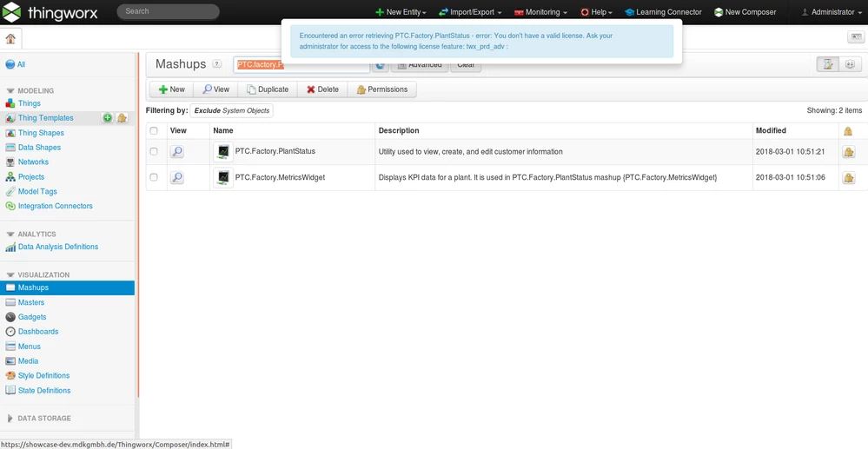
Task: Click the Dashboards icon
Action: [x=10, y=332]
